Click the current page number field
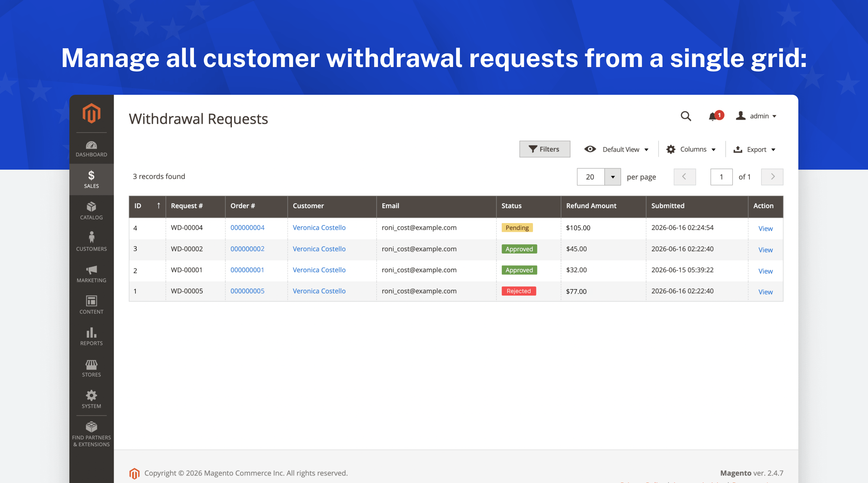Screen dimensions: 868x483 tap(721, 177)
